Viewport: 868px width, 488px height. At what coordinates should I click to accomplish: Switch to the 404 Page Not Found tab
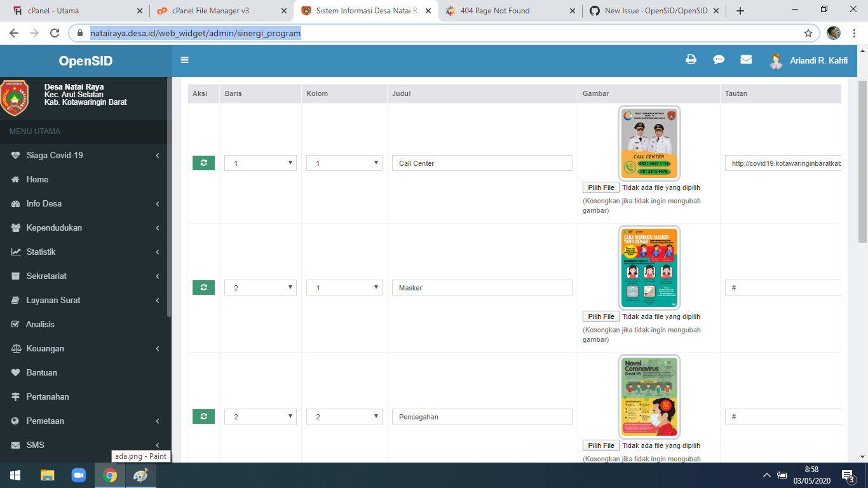[502, 11]
